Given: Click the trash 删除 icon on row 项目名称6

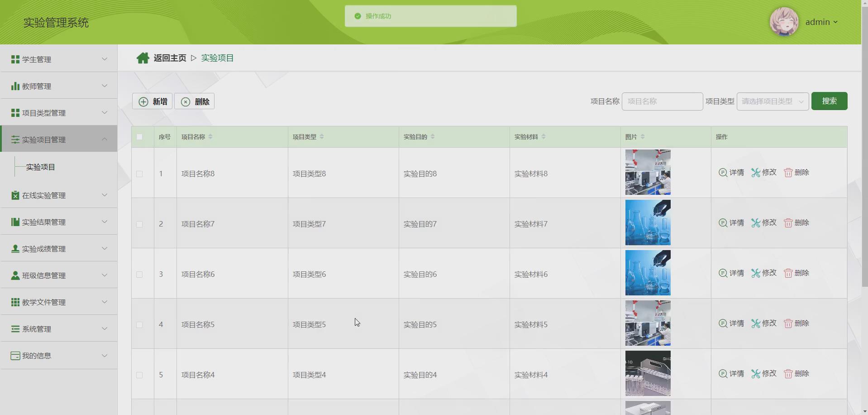Looking at the screenshot, I should pyautogui.click(x=788, y=273).
